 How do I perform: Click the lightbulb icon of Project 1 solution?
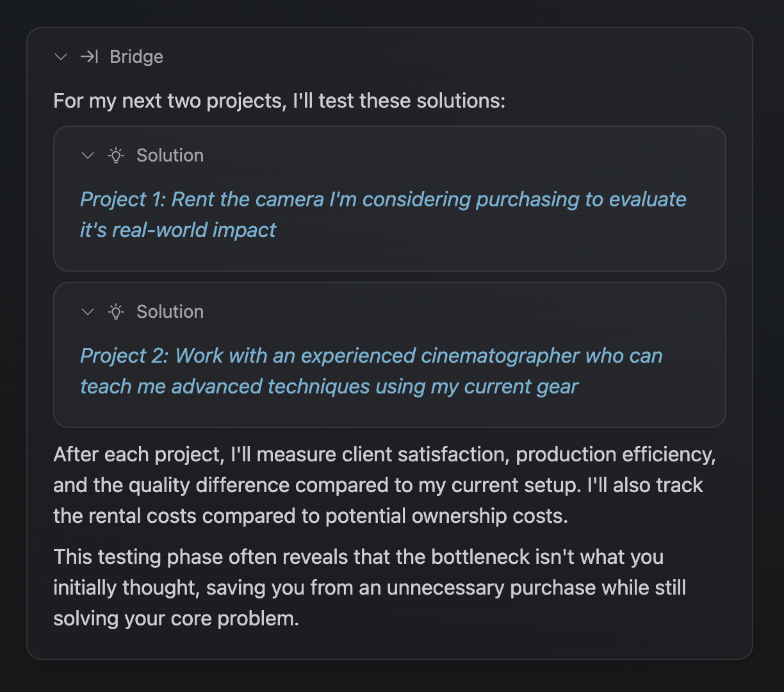click(116, 155)
